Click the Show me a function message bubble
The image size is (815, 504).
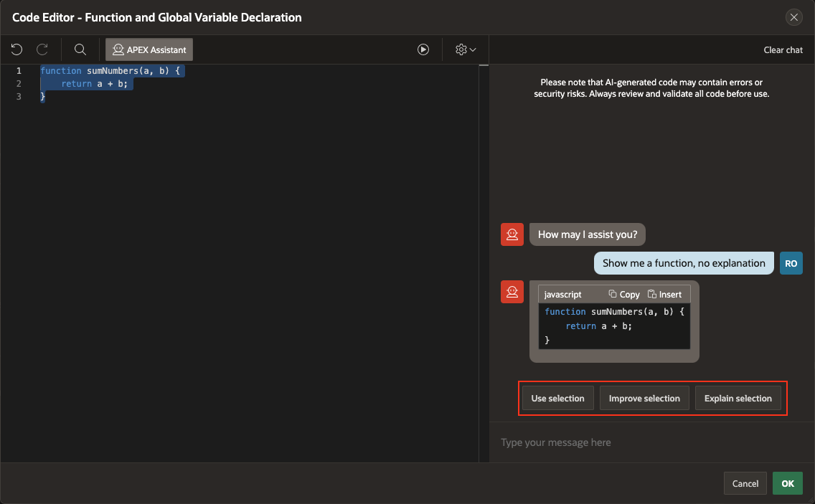684,263
